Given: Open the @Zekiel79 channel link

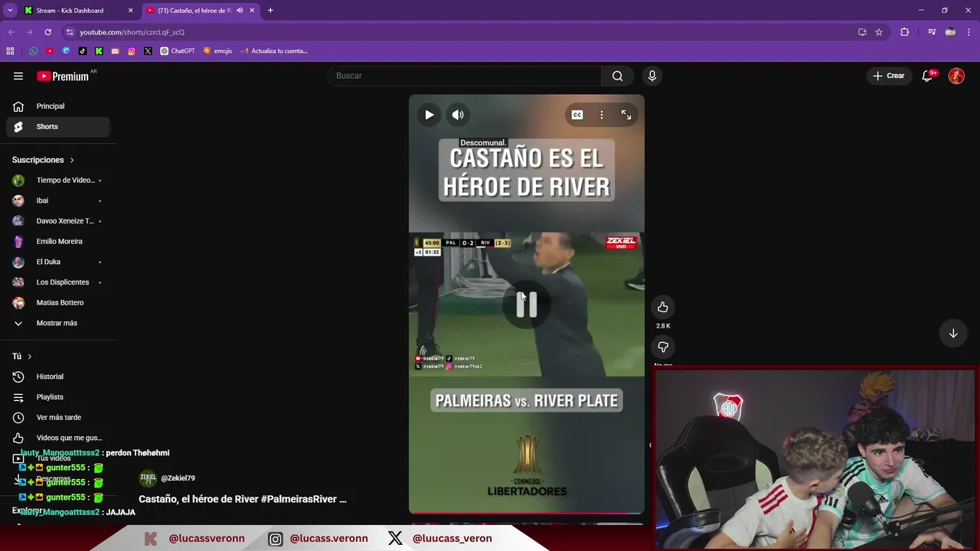Looking at the screenshot, I should [x=178, y=478].
